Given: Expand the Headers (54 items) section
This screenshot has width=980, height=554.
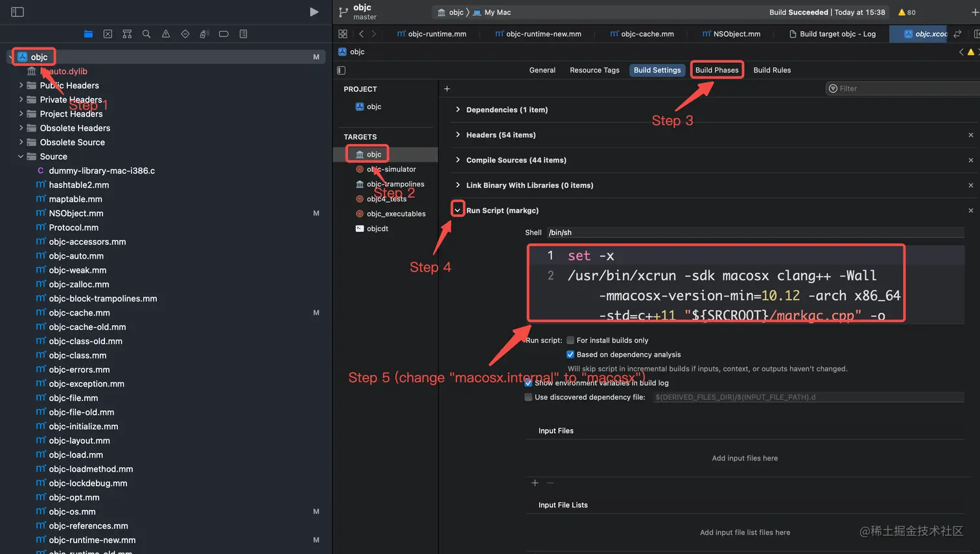Looking at the screenshot, I should pyautogui.click(x=458, y=135).
